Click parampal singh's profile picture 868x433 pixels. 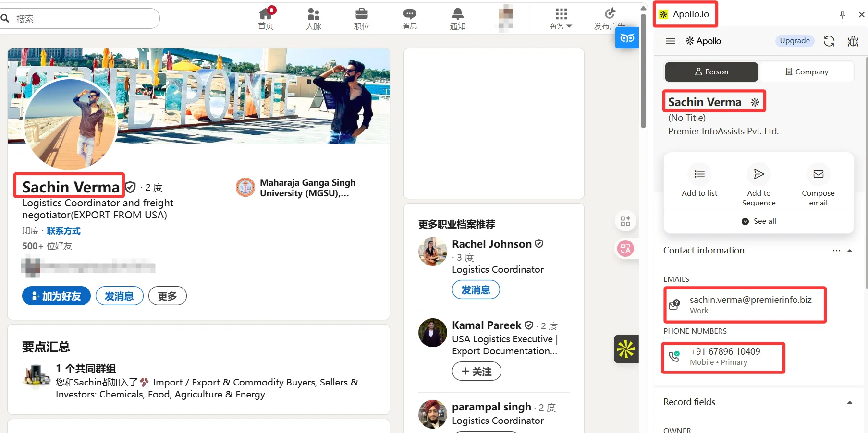433,414
